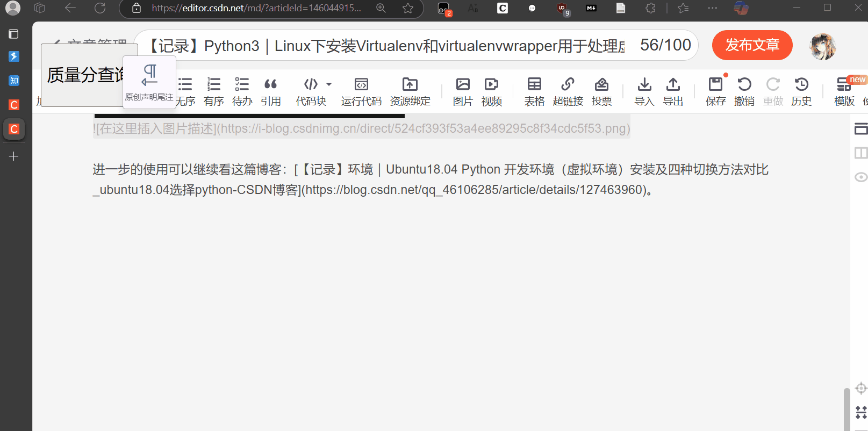Viewport: 868px width, 431px height.
Task: Insert an ordered list (有序)
Action: pos(214,92)
